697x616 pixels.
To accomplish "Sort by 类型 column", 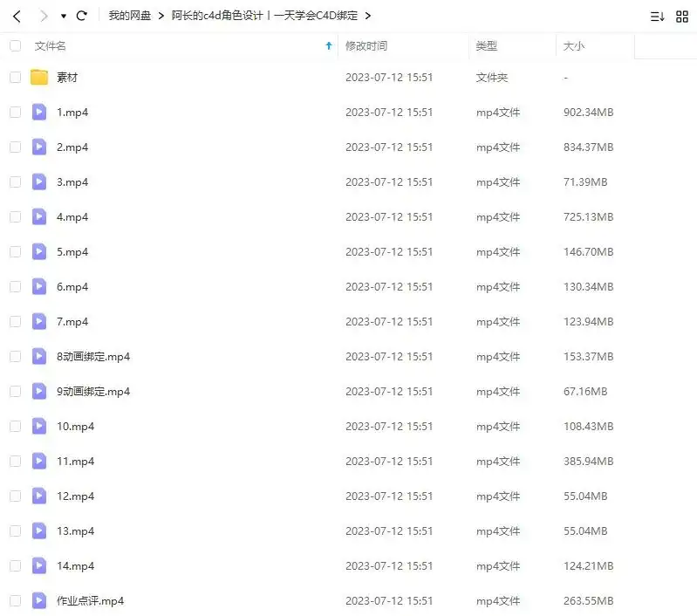I will tap(486, 46).
